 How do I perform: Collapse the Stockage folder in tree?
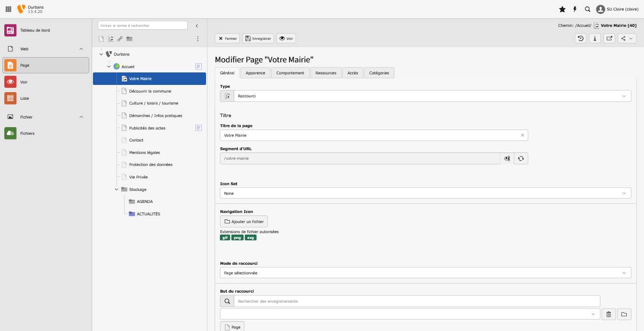tap(116, 189)
